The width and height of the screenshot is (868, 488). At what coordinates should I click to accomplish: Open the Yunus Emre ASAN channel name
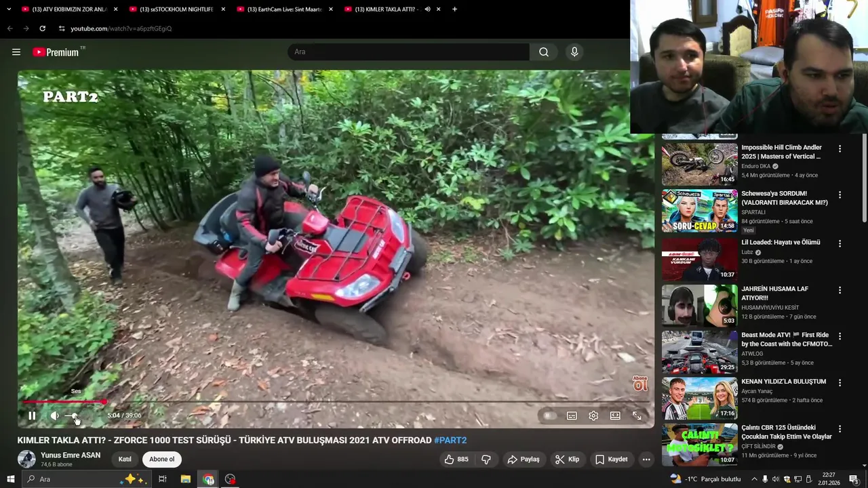pos(71,455)
